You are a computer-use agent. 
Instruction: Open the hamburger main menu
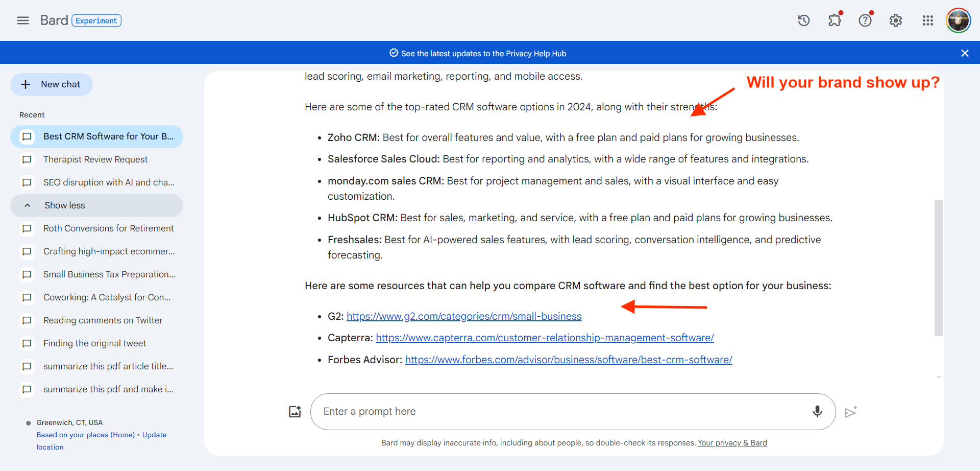(x=23, y=20)
